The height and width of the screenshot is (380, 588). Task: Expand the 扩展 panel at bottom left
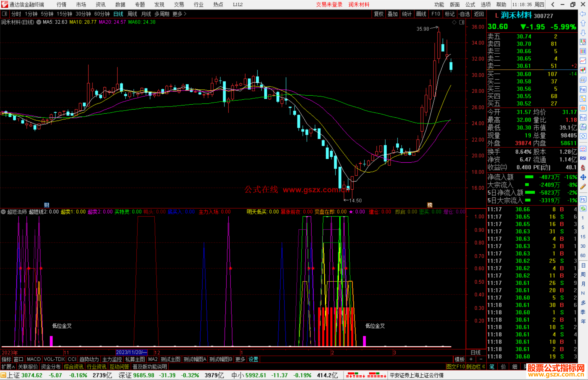tap(8, 367)
